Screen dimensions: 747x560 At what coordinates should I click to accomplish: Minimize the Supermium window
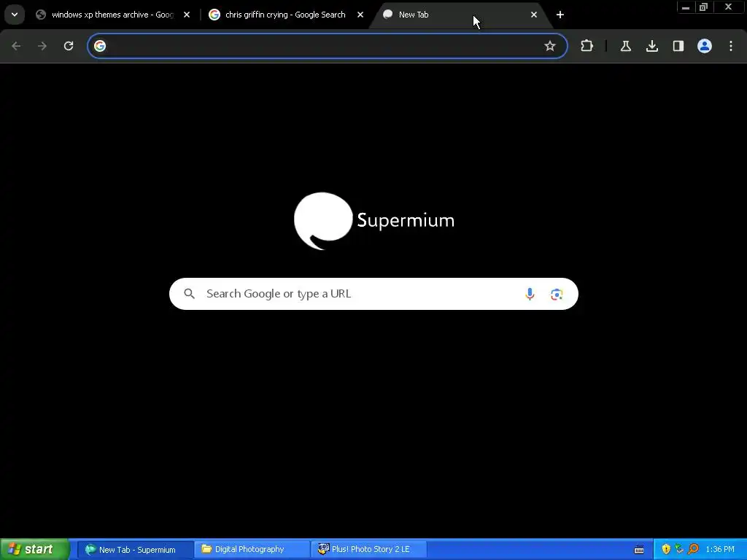(686, 7)
